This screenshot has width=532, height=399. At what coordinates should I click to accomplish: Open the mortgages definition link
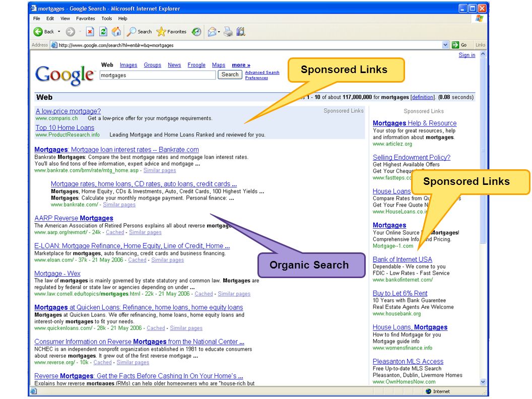[x=422, y=97]
